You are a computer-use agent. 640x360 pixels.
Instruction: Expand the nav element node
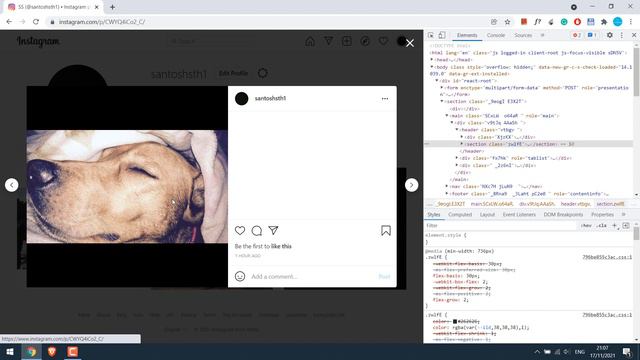pos(447,187)
